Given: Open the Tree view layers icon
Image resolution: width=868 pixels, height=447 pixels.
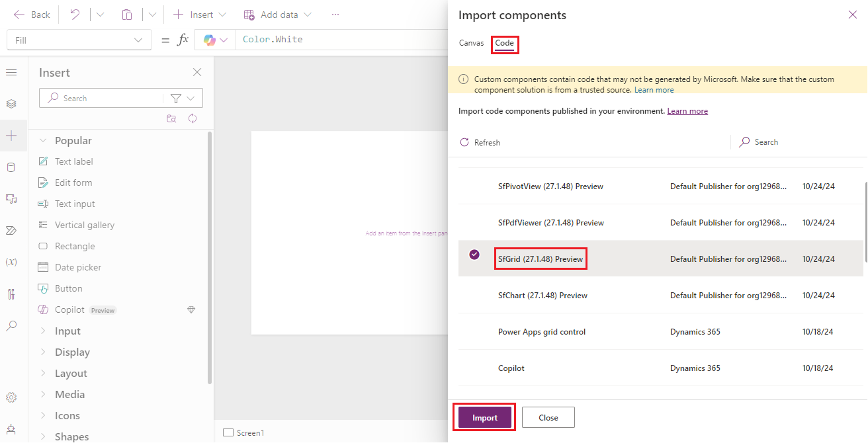Looking at the screenshot, I should click(x=11, y=104).
